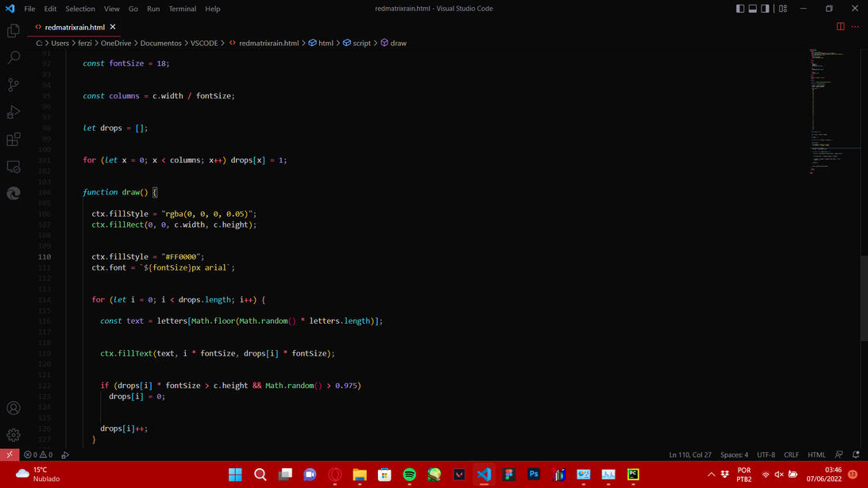Open the Source Control view

[14, 85]
